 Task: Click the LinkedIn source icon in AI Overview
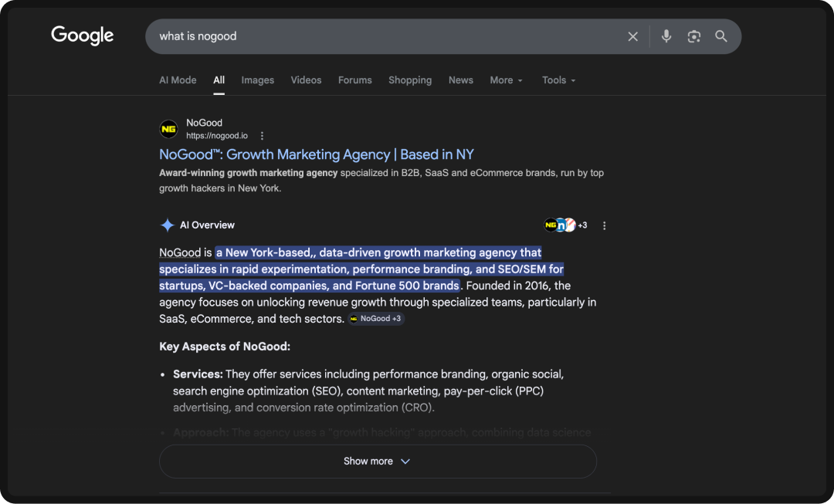click(x=561, y=225)
